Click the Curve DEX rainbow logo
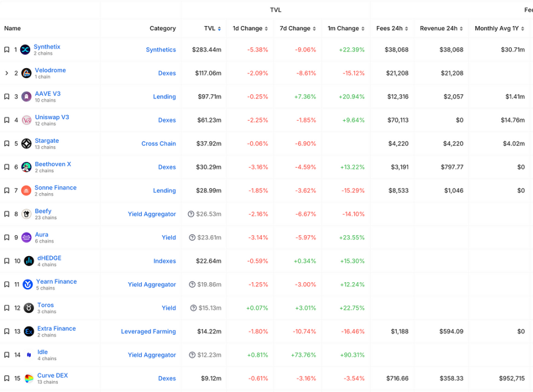Viewport: 533px width, 392px height. coord(29,379)
